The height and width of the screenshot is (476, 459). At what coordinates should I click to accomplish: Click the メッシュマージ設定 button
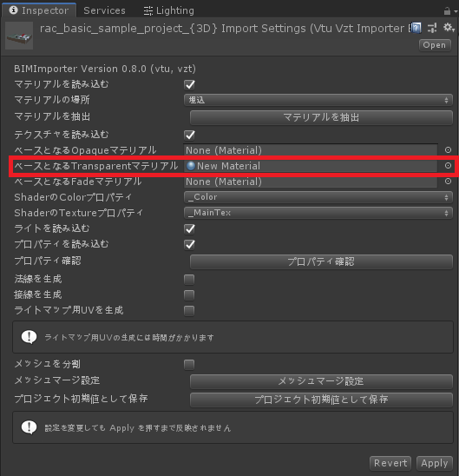321,381
